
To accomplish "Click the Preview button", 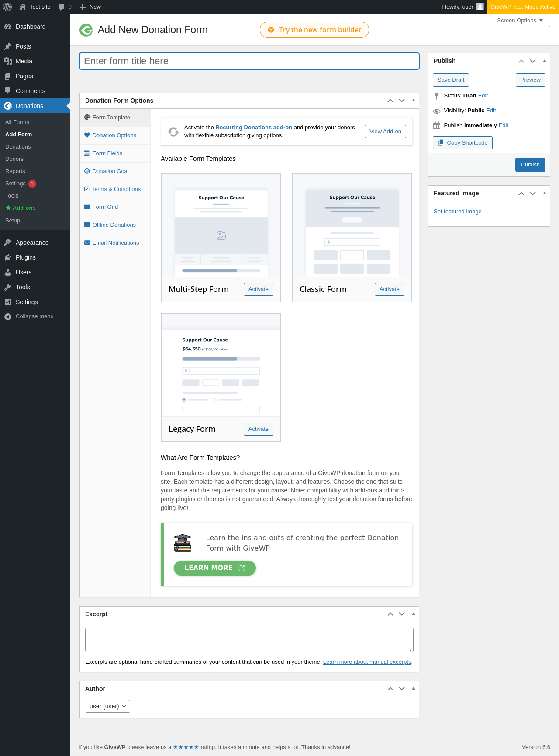I will tap(530, 80).
